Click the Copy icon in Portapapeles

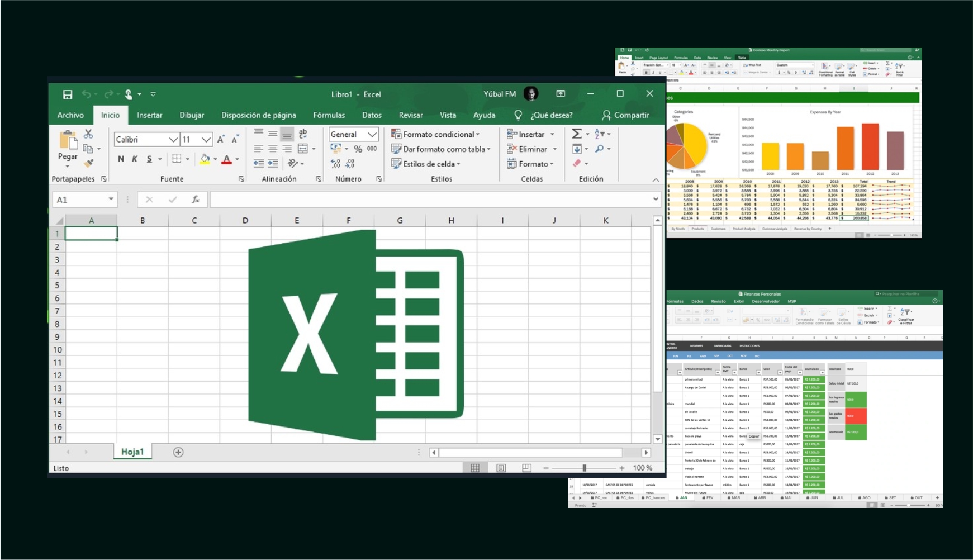pos(88,149)
